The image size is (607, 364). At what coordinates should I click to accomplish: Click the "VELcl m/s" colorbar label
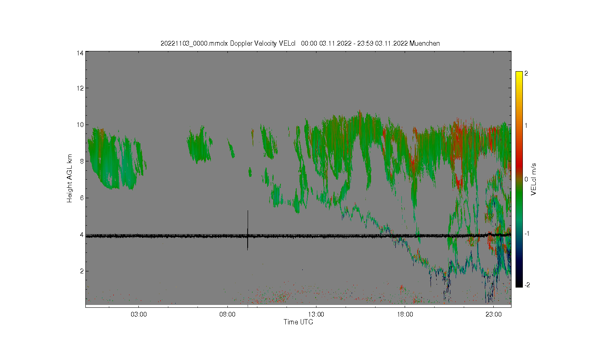[x=533, y=179]
